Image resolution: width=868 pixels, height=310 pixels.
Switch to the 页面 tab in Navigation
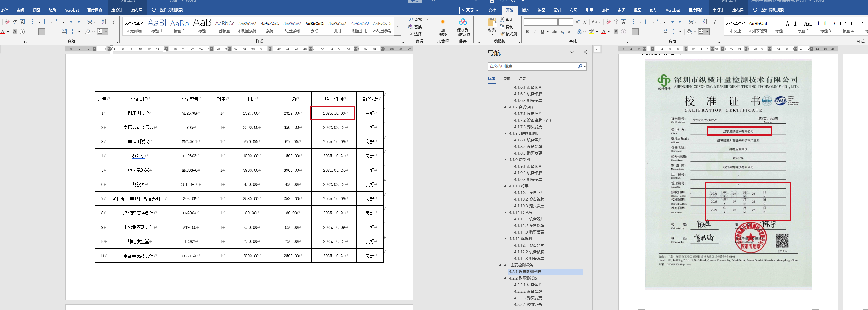pyautogui.click(x=507, y=79)
